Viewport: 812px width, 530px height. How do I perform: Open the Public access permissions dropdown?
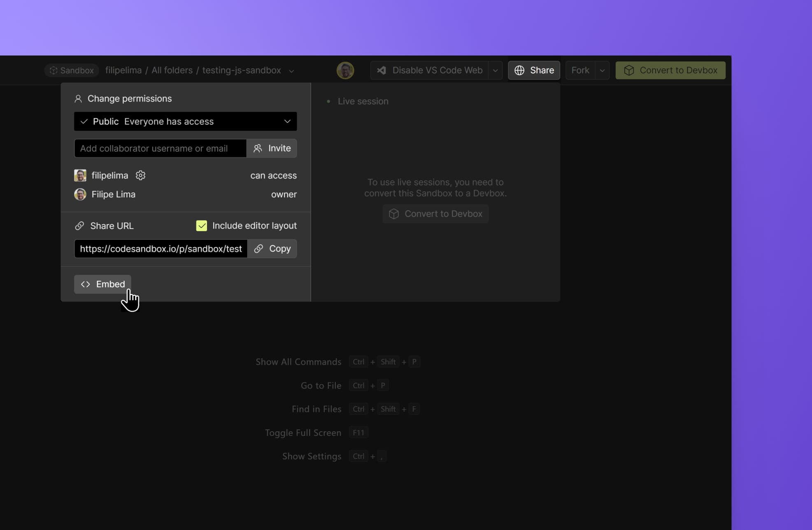pos(185,121)
